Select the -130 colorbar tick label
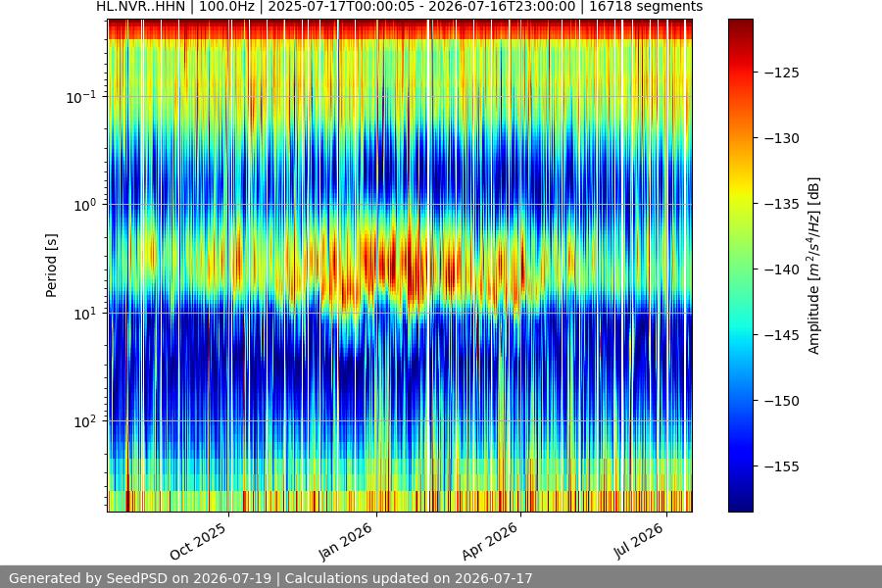Viewport: 882px width, 588px height. (782, 138)
